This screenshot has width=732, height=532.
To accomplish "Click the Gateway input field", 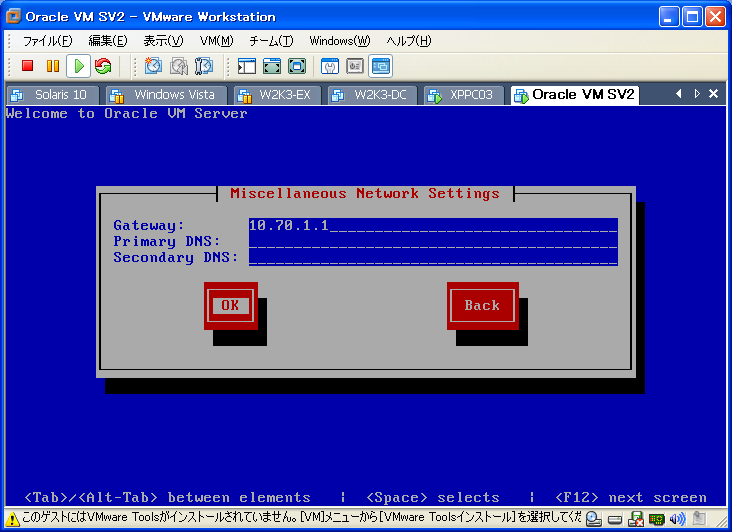I will (x=433, y=225).
